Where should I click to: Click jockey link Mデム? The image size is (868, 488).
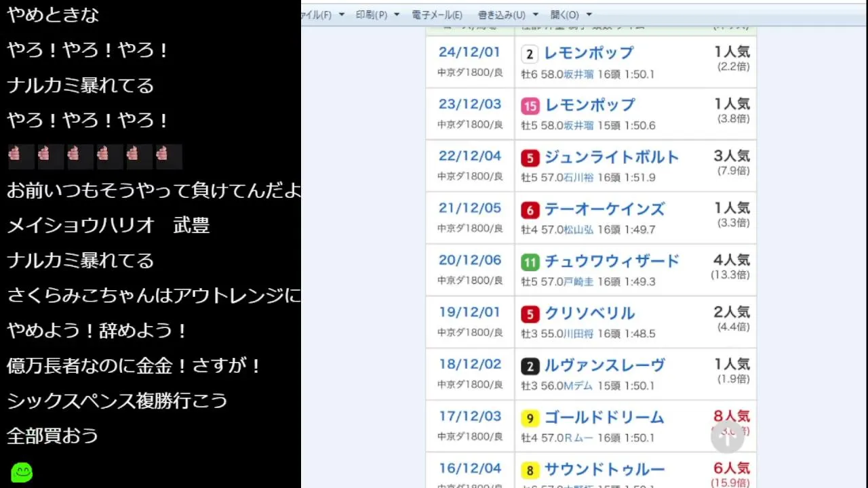click(x=578, y=386)
